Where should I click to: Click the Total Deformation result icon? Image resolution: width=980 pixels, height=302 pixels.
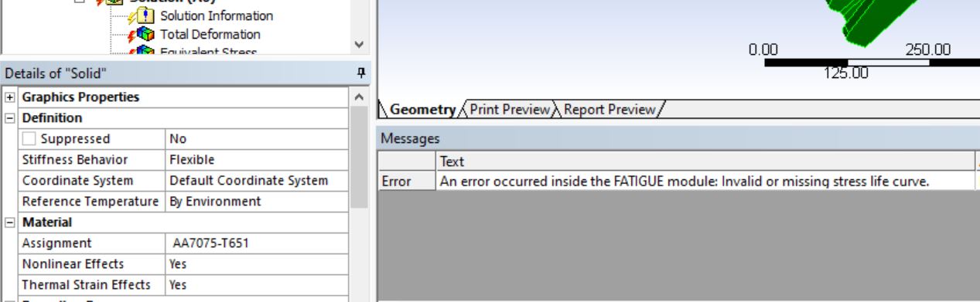pos(145,35)
